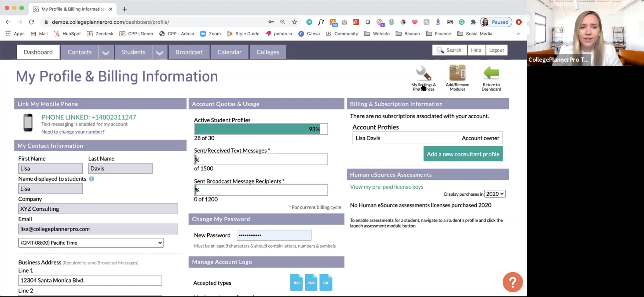Click the browser reload page icon

pos(32,22)
